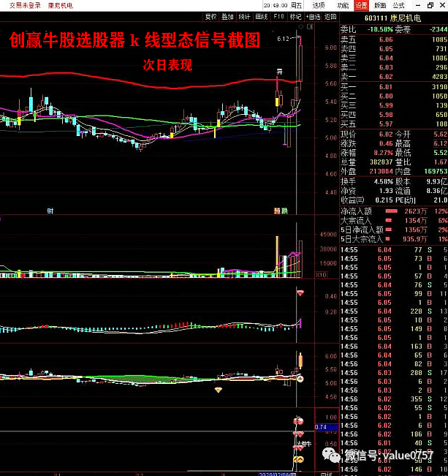The height and width of the screenshot is (476, 448).
Task: Open the 版面 layout menu
Action: coord(380,5)
